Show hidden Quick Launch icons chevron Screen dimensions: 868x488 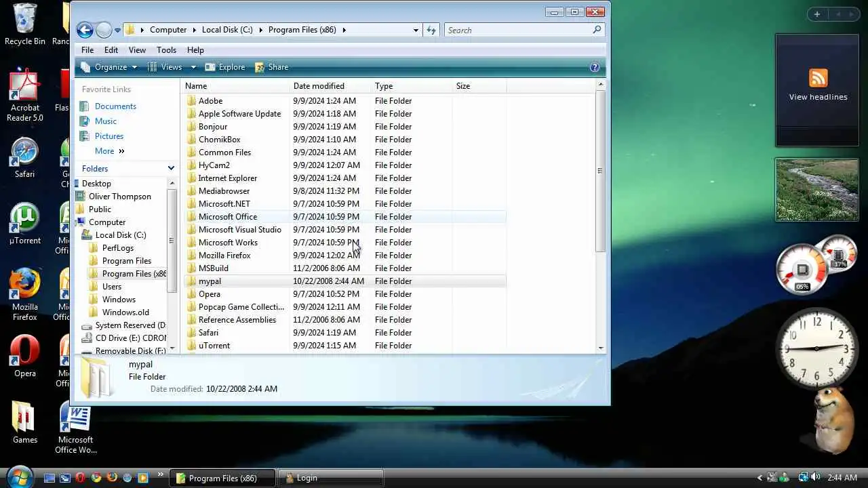[161, 474]
